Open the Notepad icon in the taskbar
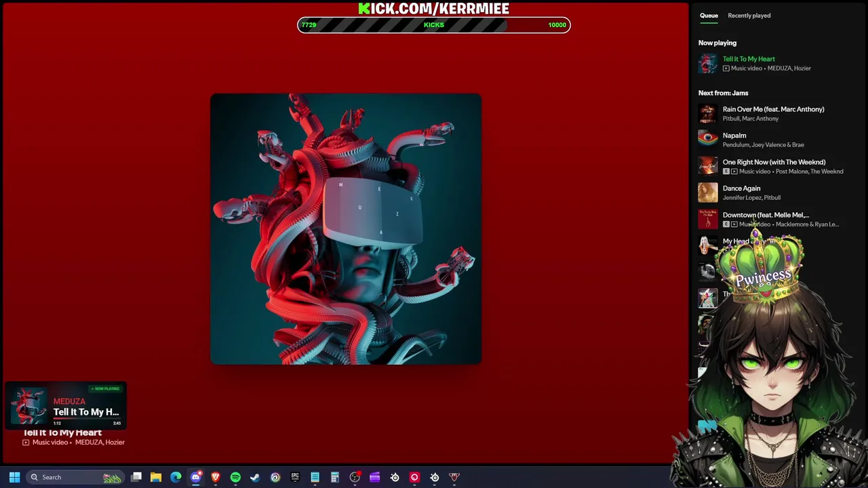The width and height of the screenshot is (868, 488). pyautogui.click(x=315, y=477)
